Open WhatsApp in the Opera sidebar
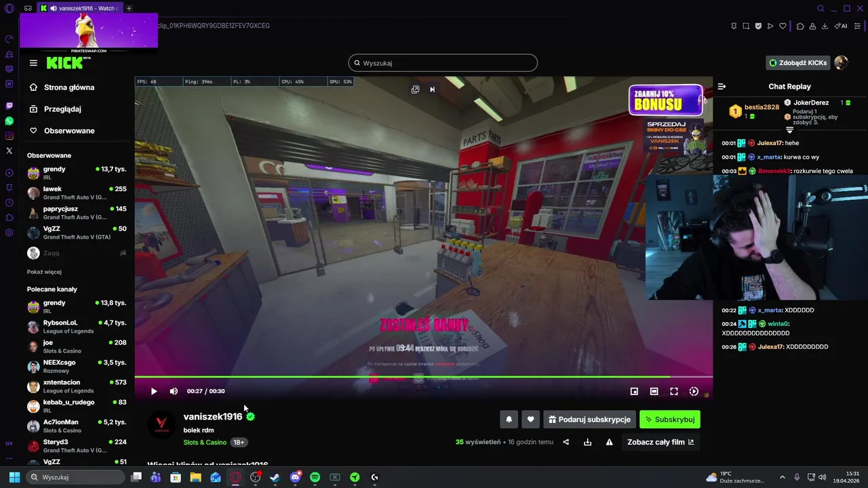 [x=9, y=121]
